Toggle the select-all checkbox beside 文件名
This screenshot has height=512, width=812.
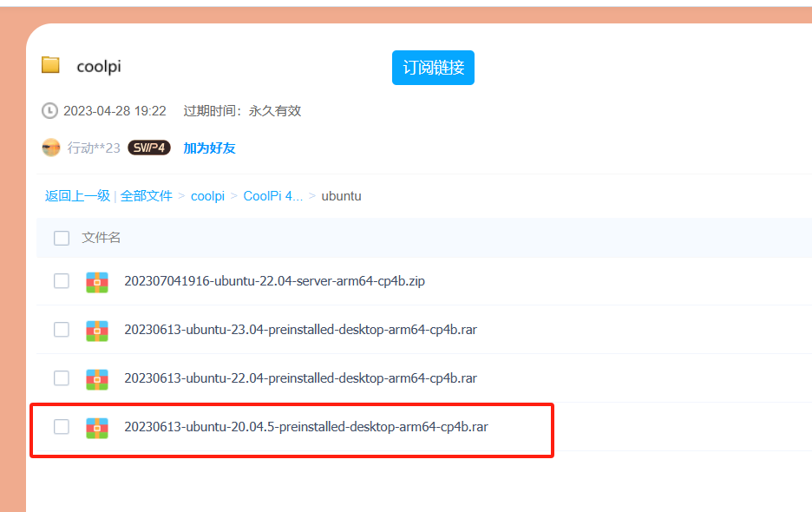tap(62, 238)
